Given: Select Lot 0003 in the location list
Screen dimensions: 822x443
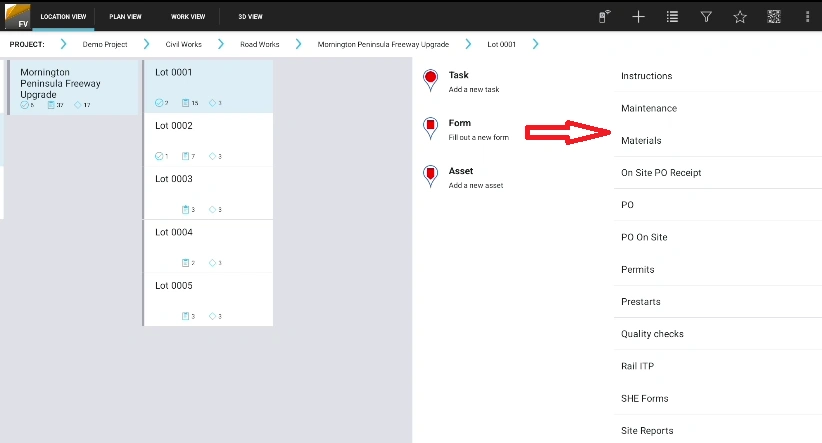Looking at the screenshot, I should 208,192.
